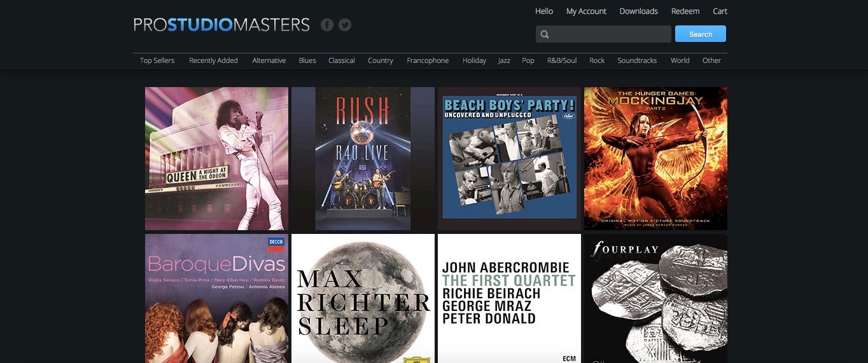Image resolution: width=868 pixels, height=363 pixels.
Task: Focus the search input field
Action: pyautogui.click(x=603, y=34)
